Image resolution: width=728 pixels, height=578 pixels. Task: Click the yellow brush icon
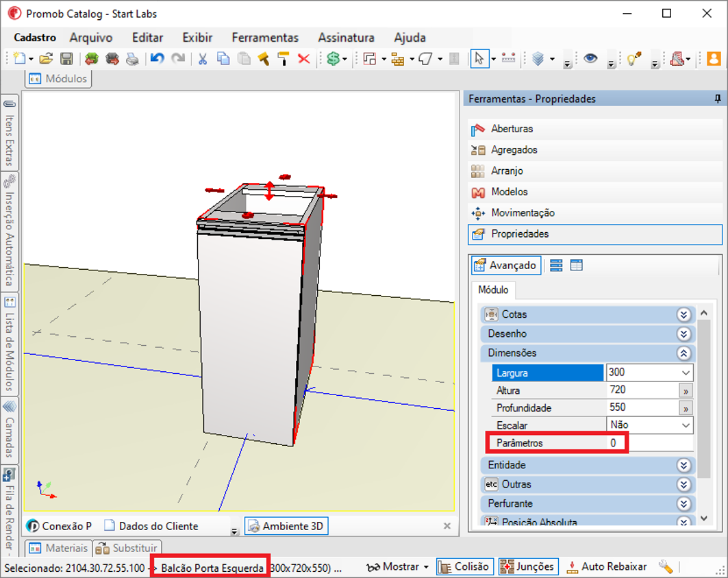pos(264,58)
